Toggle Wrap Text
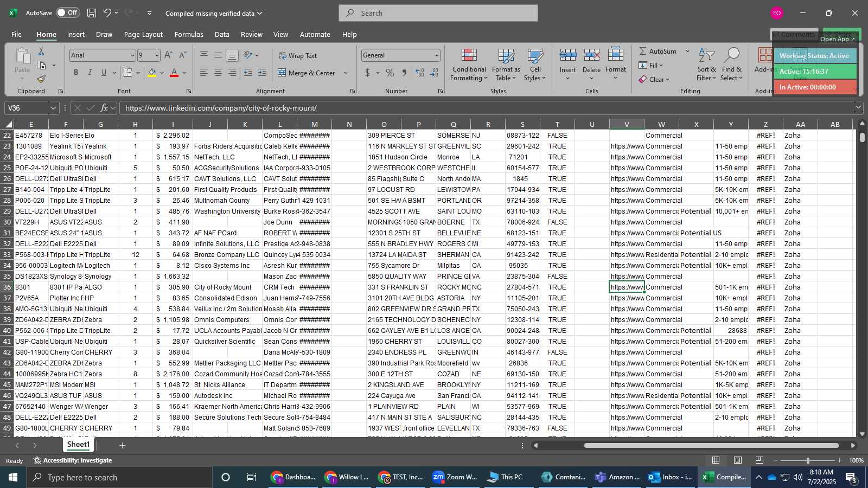868x488 pixels. (297, 55)
